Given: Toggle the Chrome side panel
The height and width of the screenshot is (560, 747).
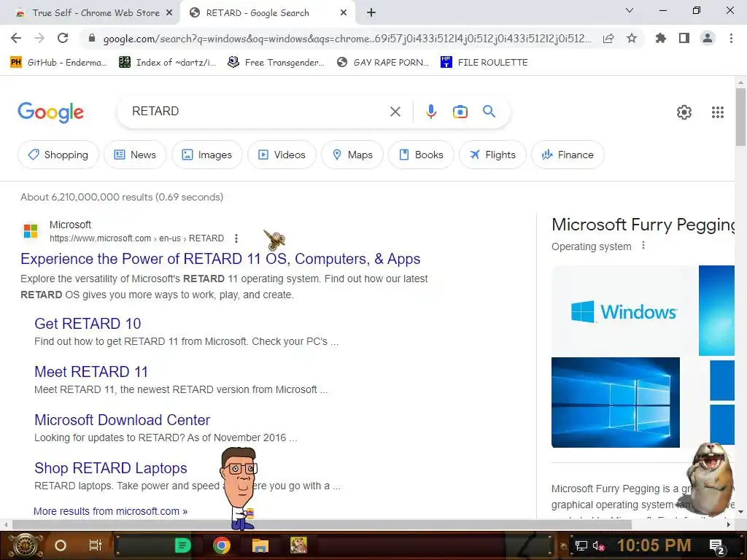Looking at the screenshot, I should [684, 38].
